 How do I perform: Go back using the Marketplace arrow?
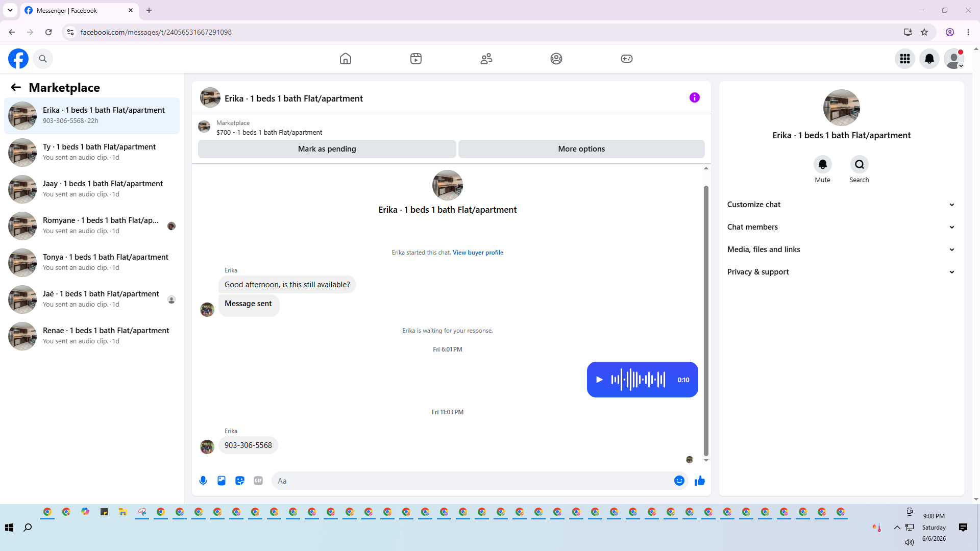[x=16, y=87]
